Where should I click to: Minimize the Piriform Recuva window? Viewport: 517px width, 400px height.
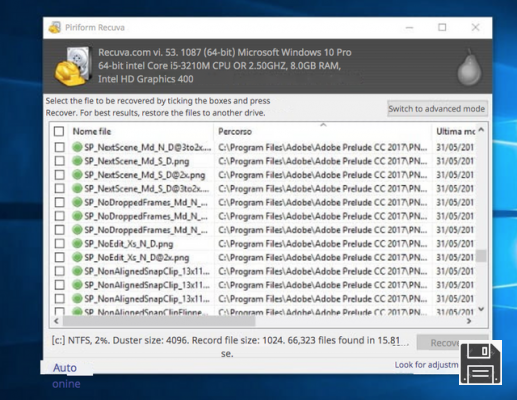(x=409, y=27)
